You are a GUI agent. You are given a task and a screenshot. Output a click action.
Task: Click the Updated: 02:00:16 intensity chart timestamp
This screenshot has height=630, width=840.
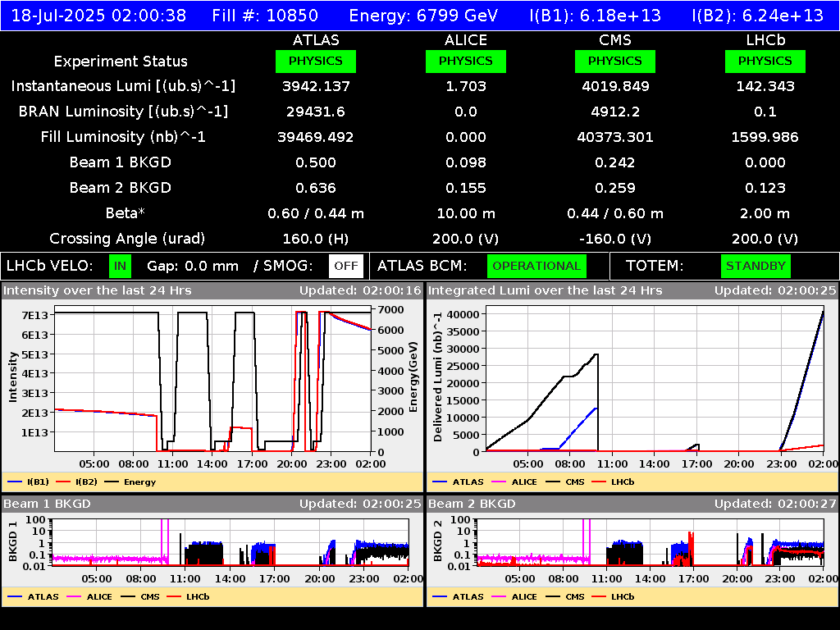coord(360,290)
